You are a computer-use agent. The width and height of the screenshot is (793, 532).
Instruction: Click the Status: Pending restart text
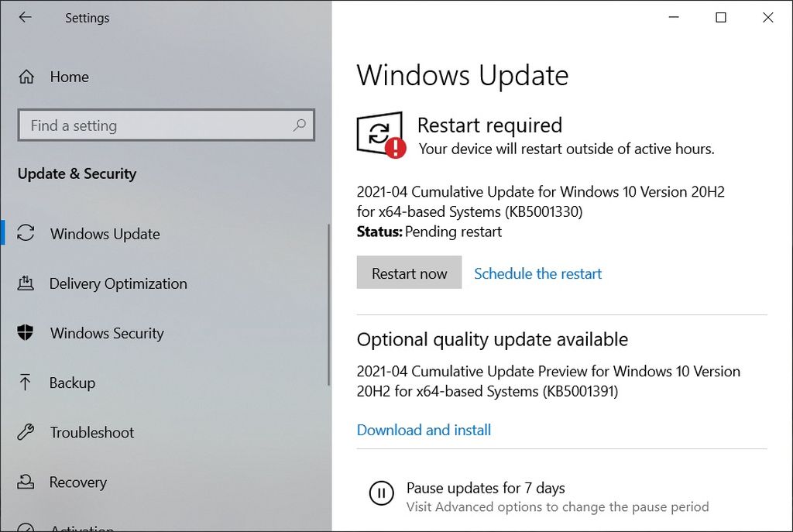pos(429,232)
